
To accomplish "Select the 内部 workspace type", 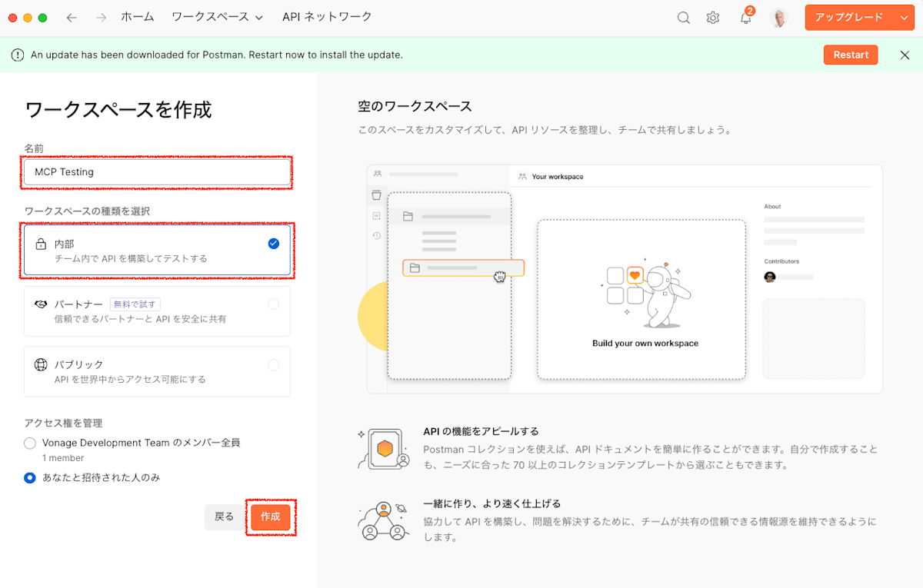I will point(157,250).
